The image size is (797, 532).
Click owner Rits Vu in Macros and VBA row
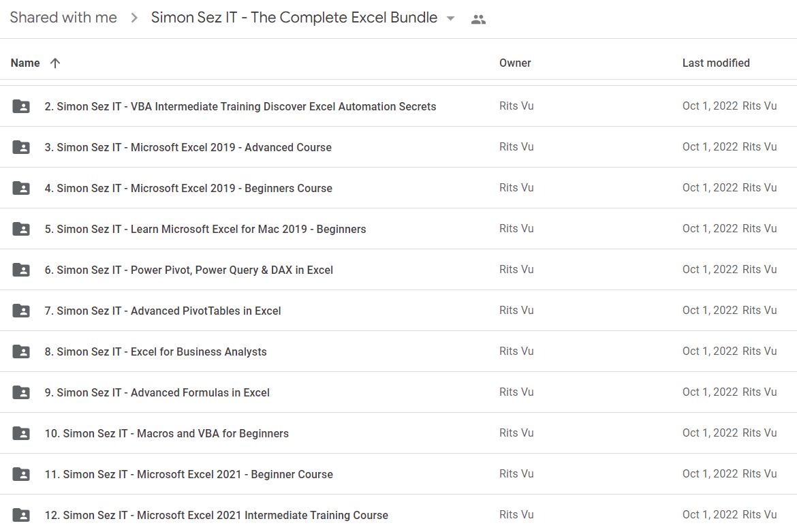(516, 433)
